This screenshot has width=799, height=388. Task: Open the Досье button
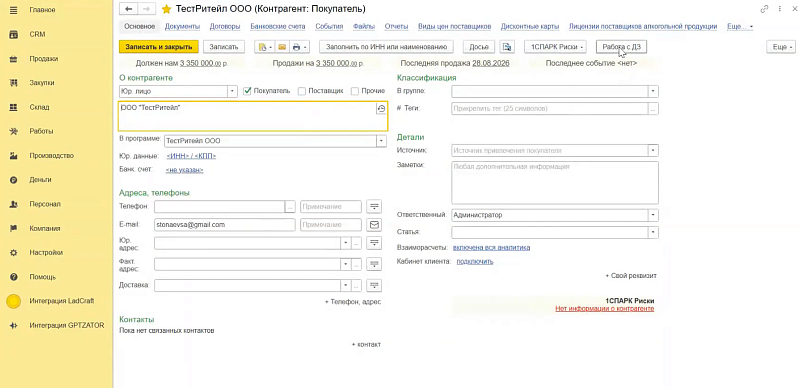pos(479,47)
